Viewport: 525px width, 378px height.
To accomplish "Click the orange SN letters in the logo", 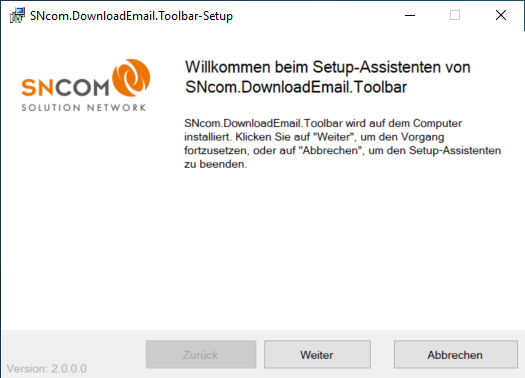I will (37, 88).
